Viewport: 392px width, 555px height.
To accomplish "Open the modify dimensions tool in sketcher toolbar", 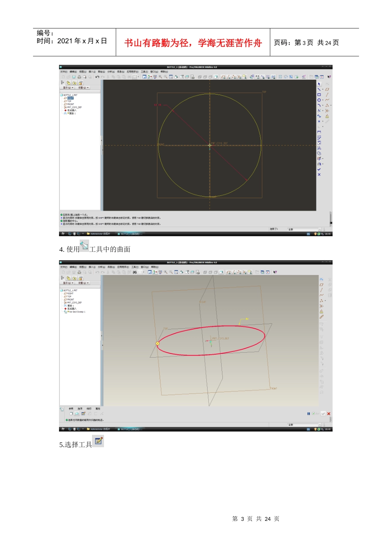I will tap(319, 138).
